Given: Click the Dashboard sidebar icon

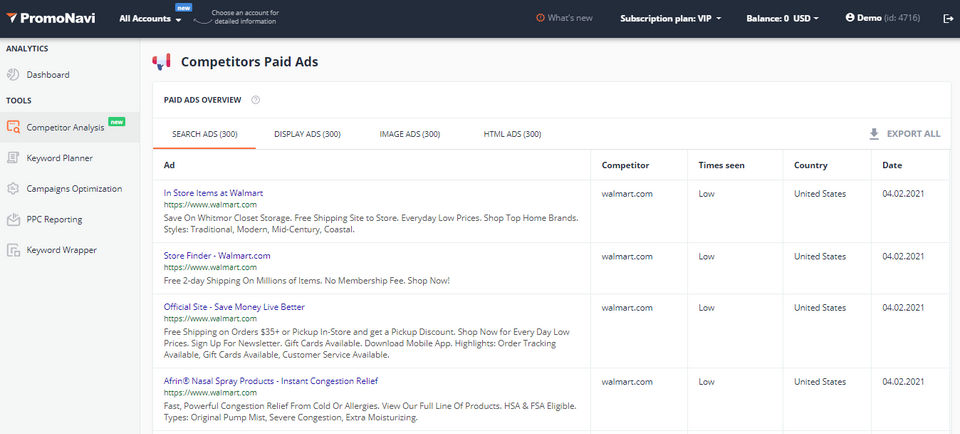Looking at the screenshot, I should click(x=13, y=75).
